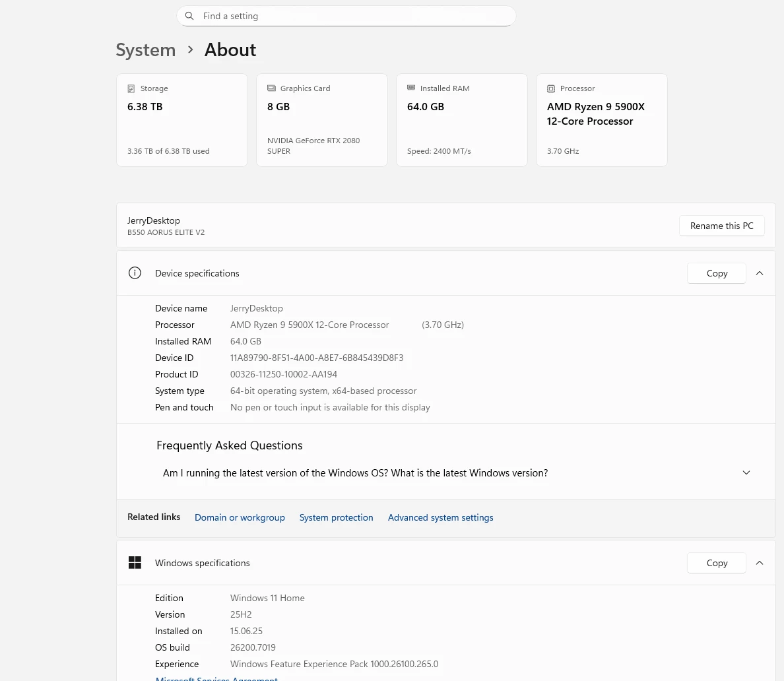Click the No pen or touch input text
The image size is (784, 681).
point(330,407)
